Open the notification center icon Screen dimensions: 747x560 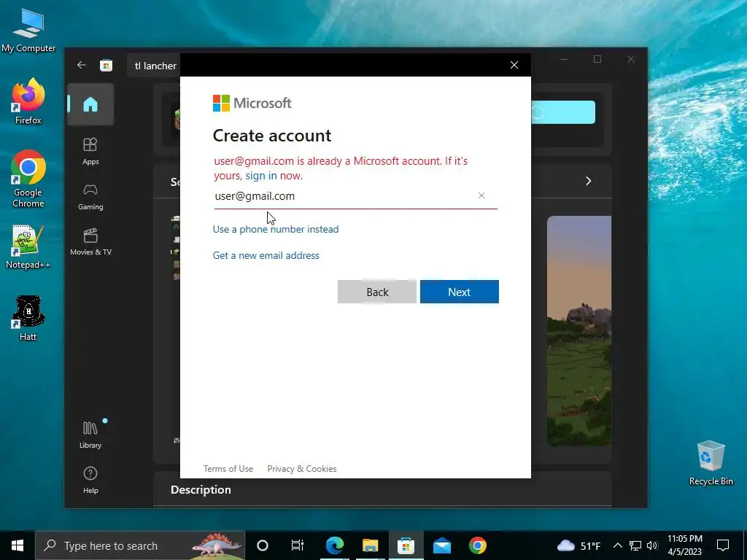pyautogui.click(x=723, y=545)
